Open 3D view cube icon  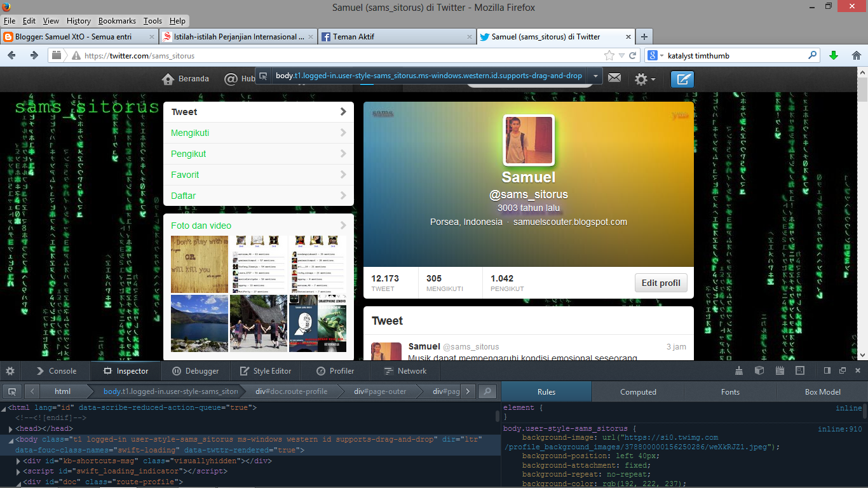(x=759, y=371)
